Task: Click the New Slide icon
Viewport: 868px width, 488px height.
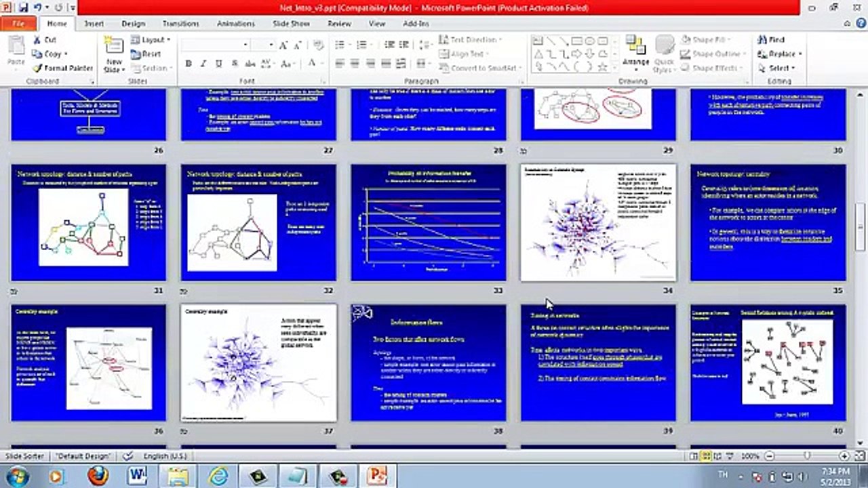Action: [x=113, y=46]
